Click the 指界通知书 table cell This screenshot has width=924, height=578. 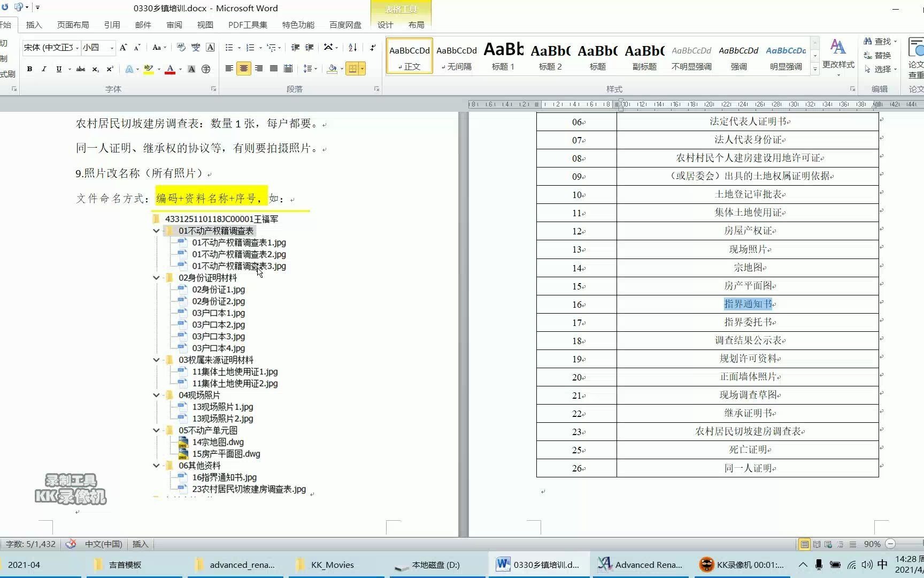coord(748,304)
